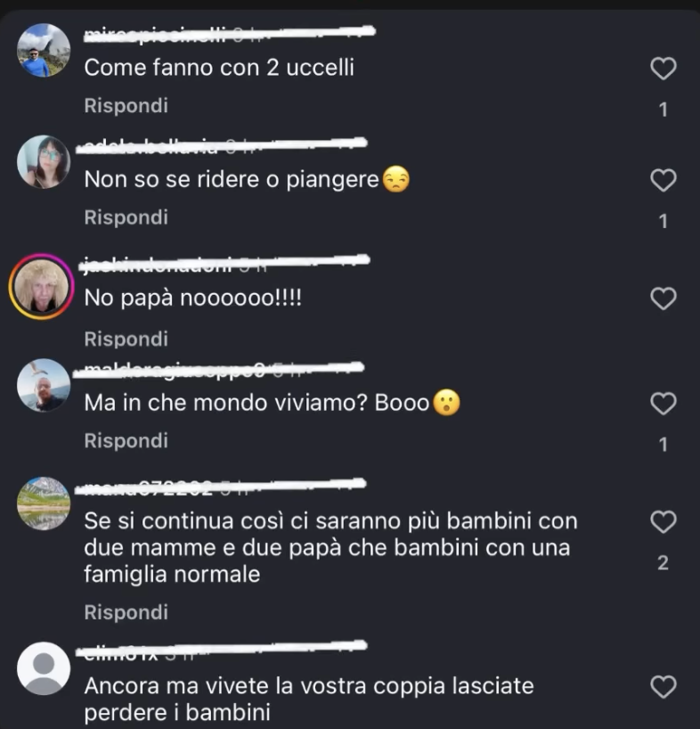The height and width of the screenshot is (729, 700).
Task: Open mountain landscape profile picture
Action: point(44,504)
